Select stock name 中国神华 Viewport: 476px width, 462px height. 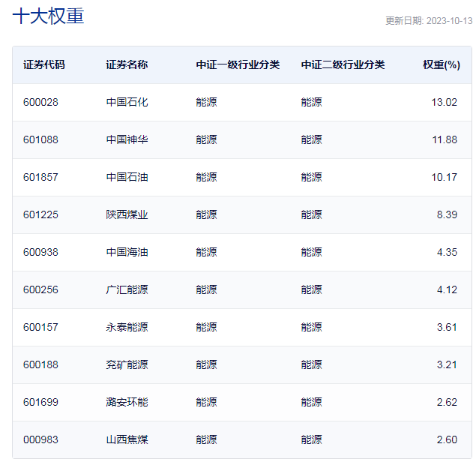(127, 139)
